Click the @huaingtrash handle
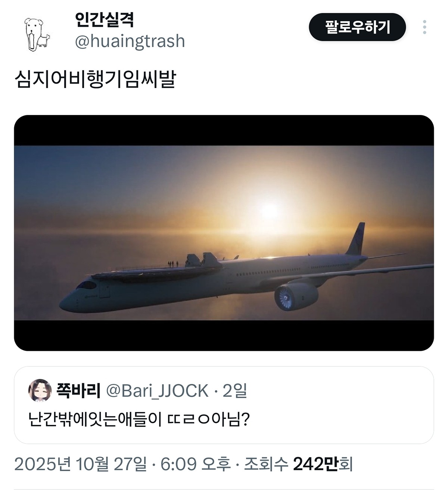The image size is (448, 490). (130, 41)
